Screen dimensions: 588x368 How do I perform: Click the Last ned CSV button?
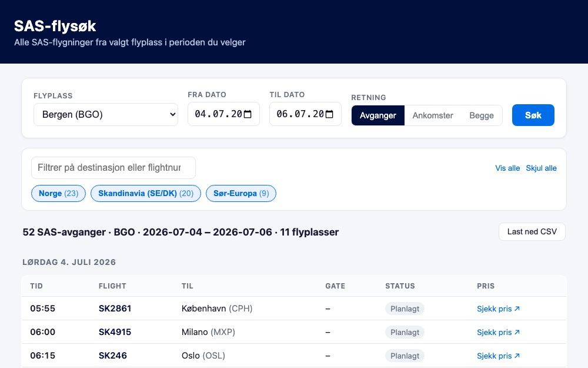point(532,231)
